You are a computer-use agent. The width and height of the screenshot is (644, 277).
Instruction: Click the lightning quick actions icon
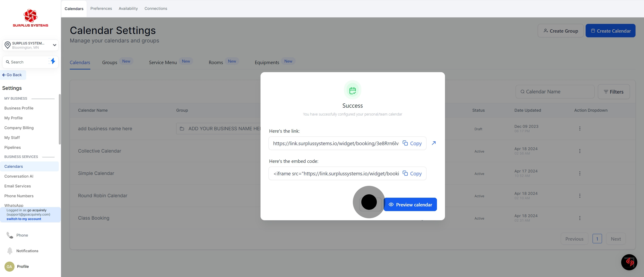(x=53, y=61)
